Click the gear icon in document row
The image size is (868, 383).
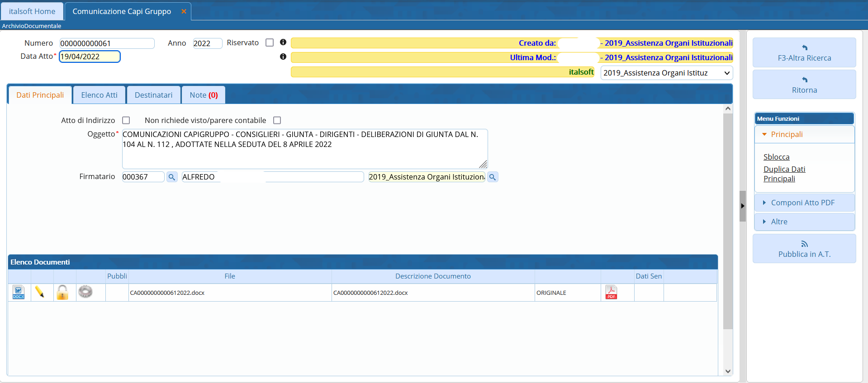pos(85,292)
